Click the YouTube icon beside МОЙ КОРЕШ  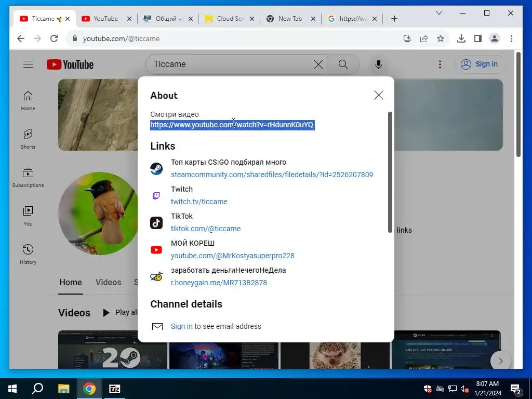coord(156,250)
